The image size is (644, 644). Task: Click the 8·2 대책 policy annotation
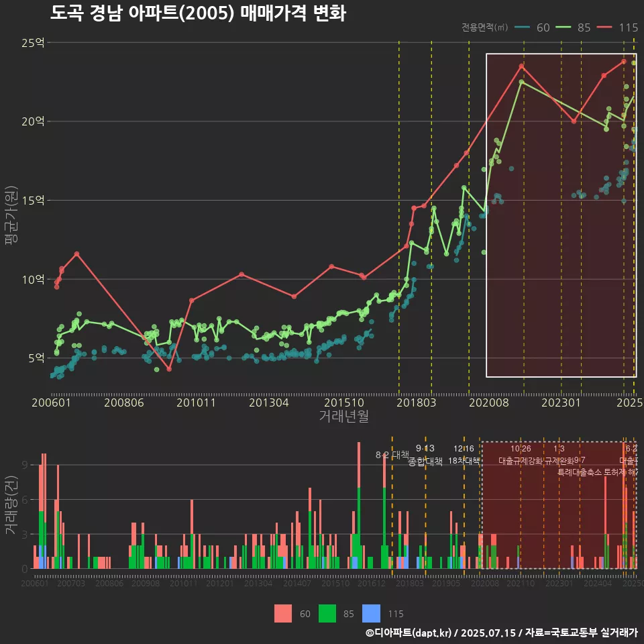click(392, 455)
